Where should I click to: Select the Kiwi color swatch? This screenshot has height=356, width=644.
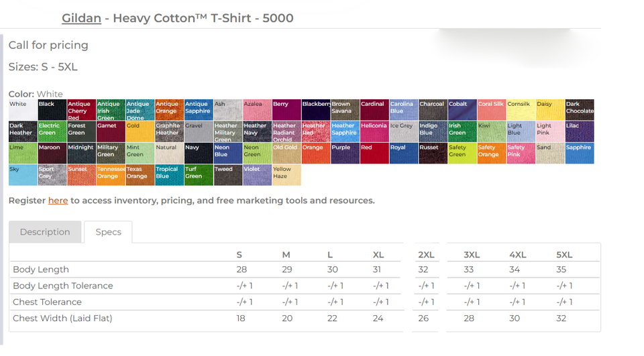click(x=491, y=131)
